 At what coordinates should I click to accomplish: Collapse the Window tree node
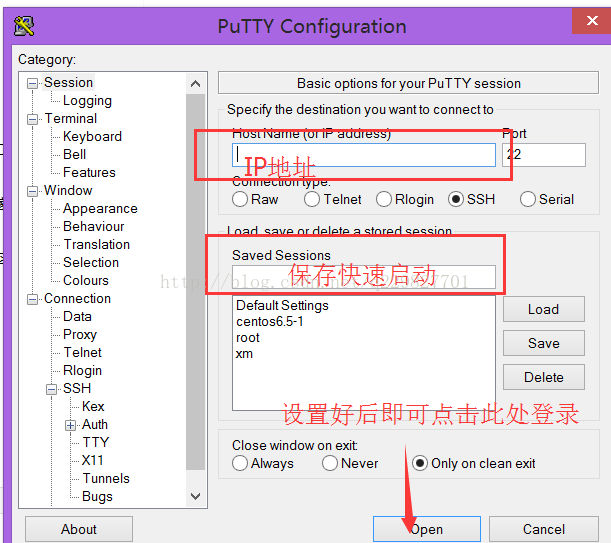click(32, 191)
